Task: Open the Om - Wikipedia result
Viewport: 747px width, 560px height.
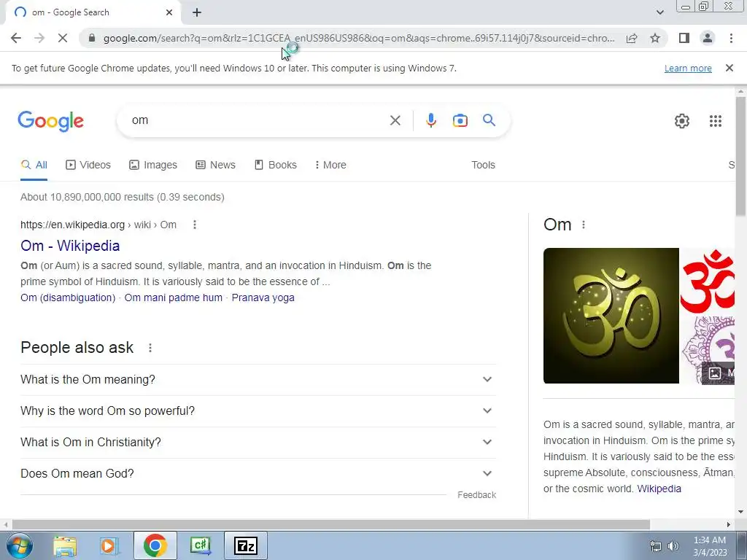Action: (x=70, y=246)
